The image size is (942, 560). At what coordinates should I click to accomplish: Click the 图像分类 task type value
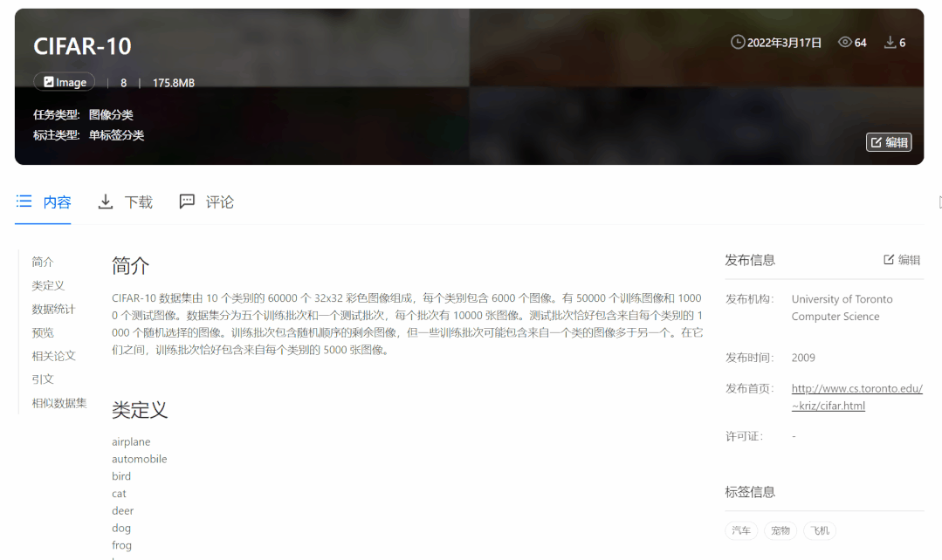[x=111, y=114]
